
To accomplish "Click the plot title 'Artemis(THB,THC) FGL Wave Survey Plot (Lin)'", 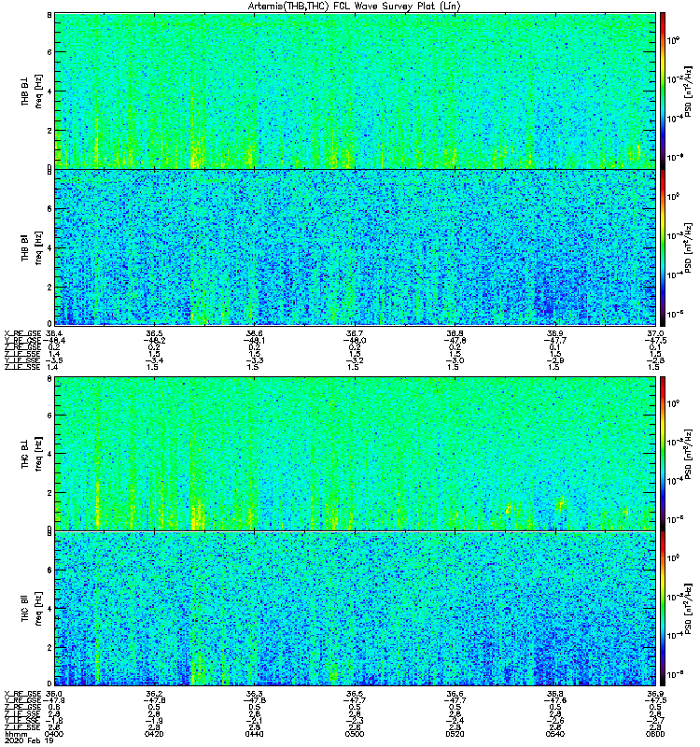I will tap(354, 7).
